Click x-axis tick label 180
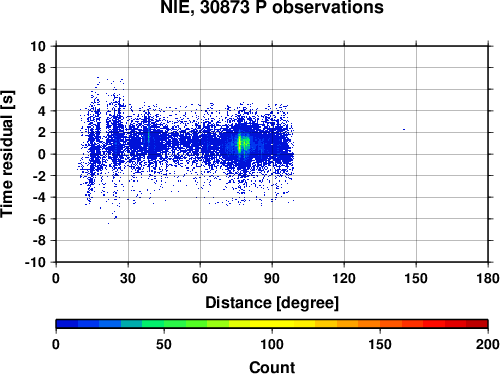500x374 pixels. tap(488, 278)
